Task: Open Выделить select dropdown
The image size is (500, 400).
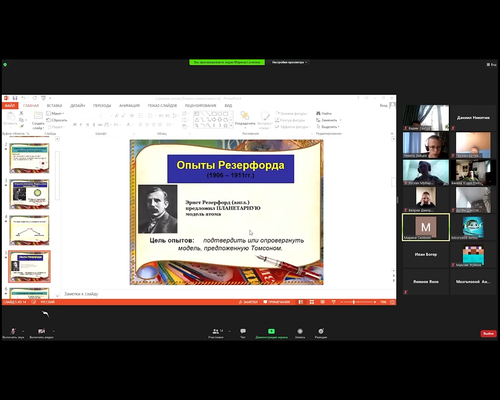Action: click(x=328, y=127)
